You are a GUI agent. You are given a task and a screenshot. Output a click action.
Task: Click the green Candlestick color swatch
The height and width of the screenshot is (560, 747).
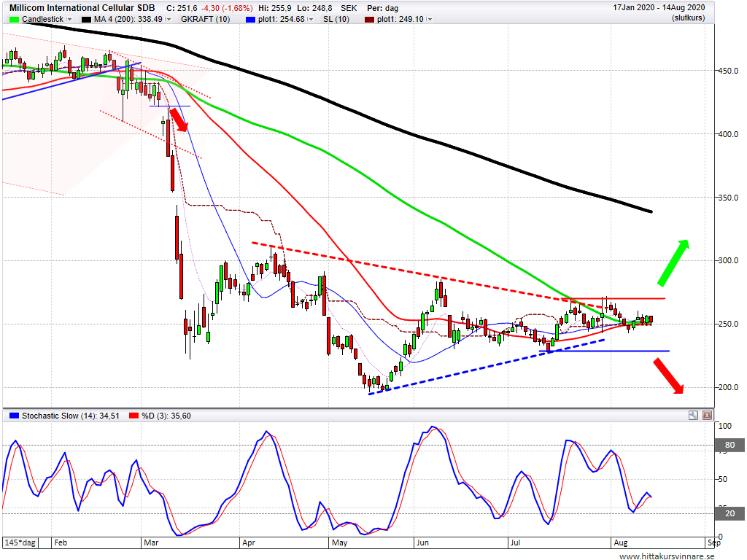[15, 20]
